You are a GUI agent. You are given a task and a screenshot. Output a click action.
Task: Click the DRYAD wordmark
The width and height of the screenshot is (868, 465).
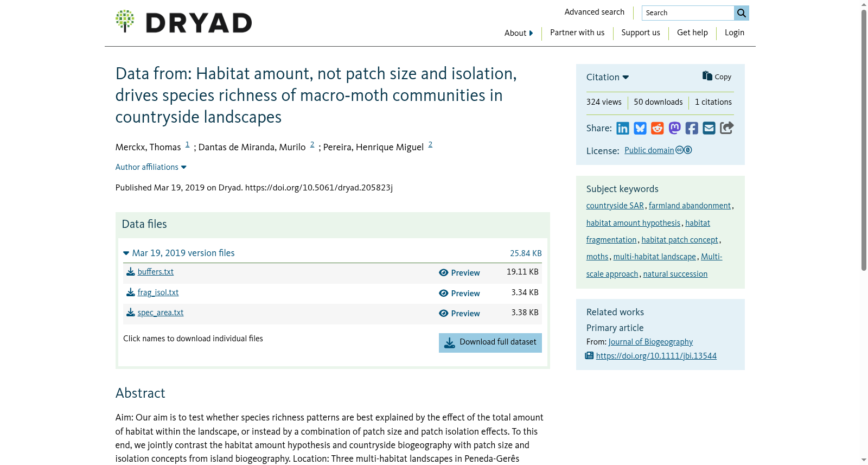pyautogui.click(x=199, y=23)
